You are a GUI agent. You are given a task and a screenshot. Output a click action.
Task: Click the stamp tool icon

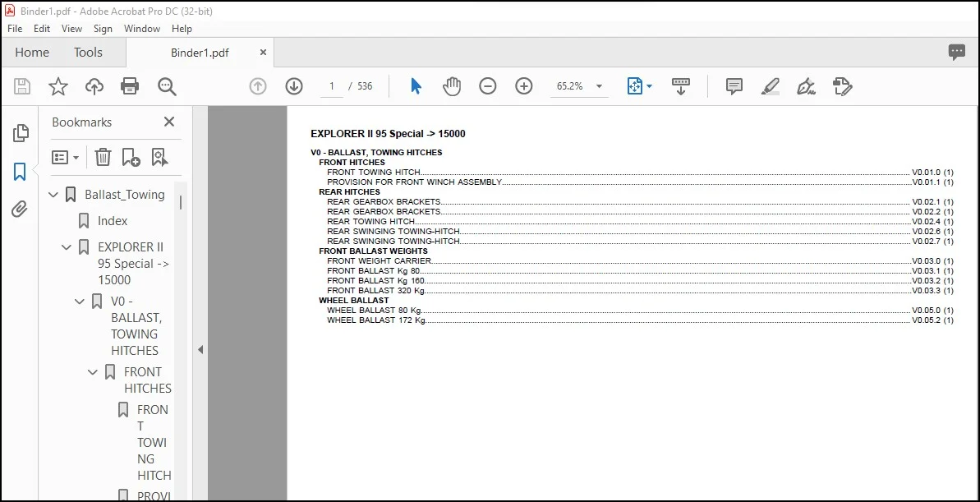(x=843, y=86)
